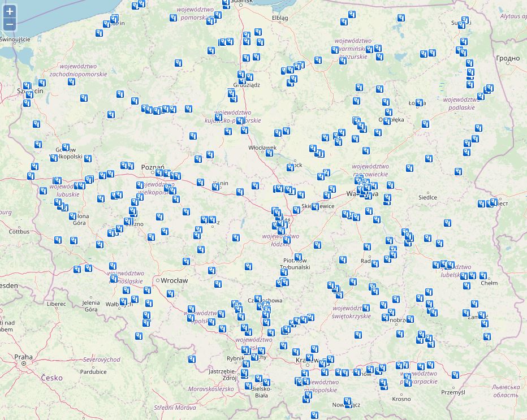Screen dimensions: 527x420
Task: Zoom in the map with plus button
Action: point(10,11)
